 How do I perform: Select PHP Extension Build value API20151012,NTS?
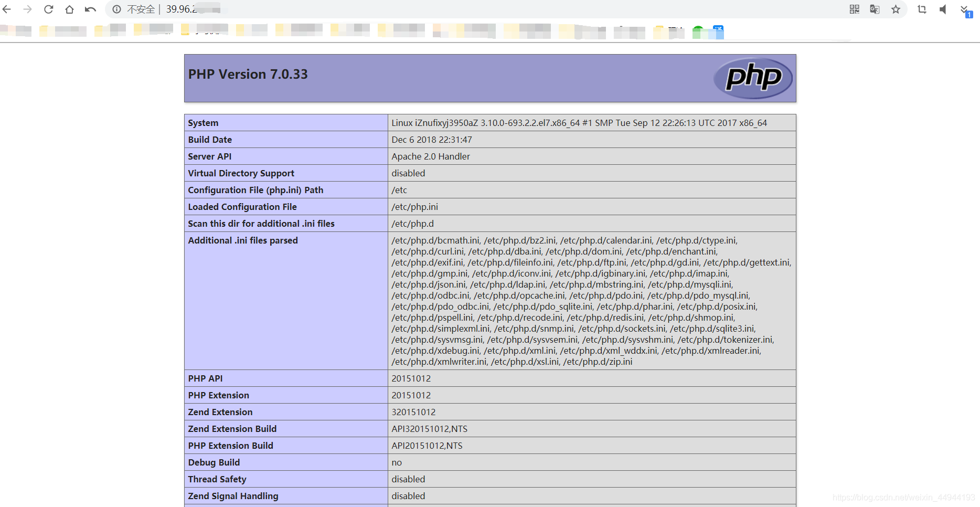click(x=427, y=446)
